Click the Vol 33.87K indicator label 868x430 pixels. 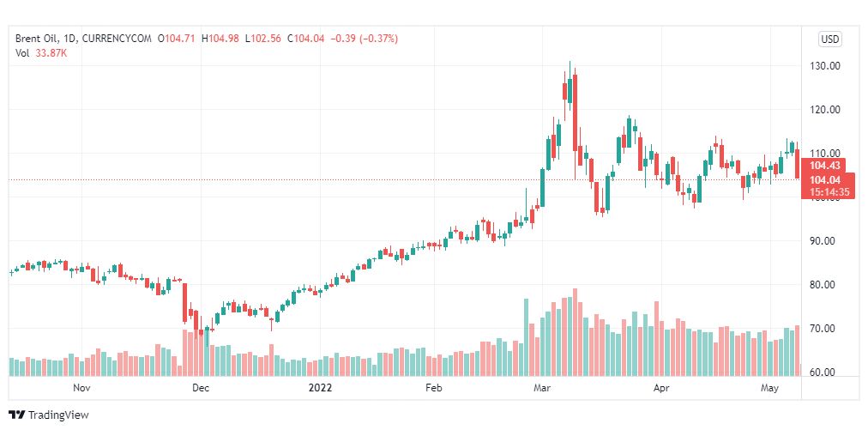[x=41, y=53]
